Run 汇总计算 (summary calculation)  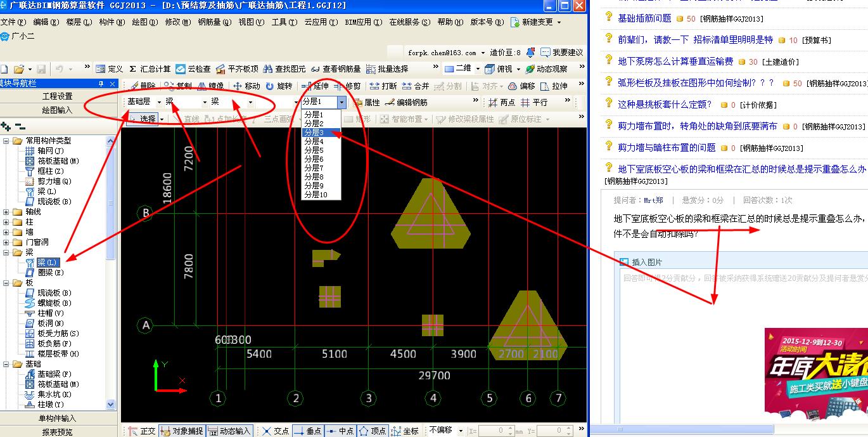tap(150, 68)
